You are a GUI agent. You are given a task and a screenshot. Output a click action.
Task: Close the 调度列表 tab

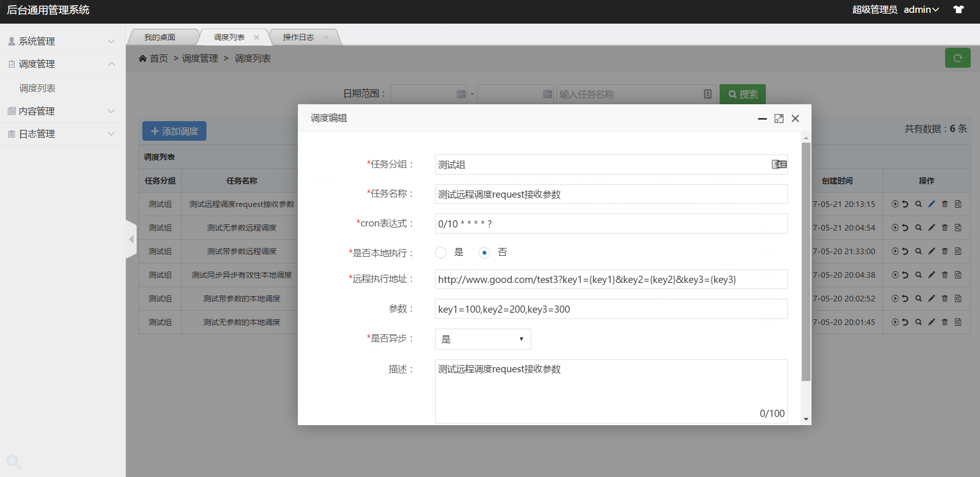click(x=256, y=37)
